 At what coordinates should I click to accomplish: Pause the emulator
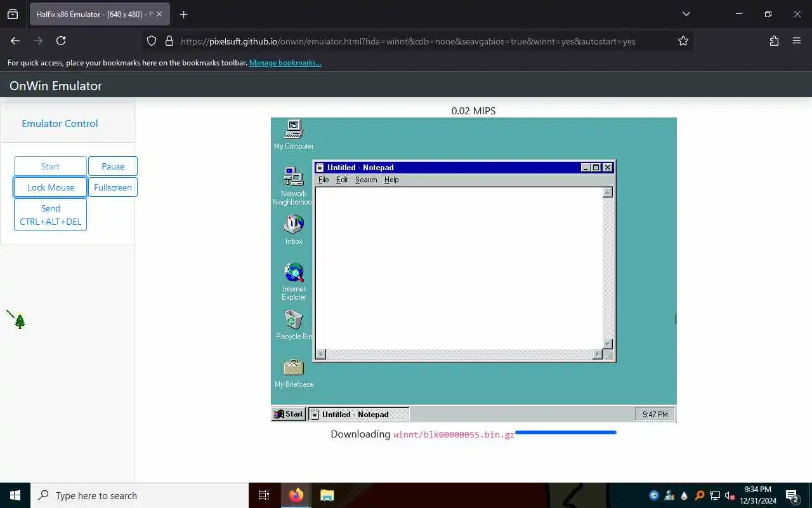113,166
